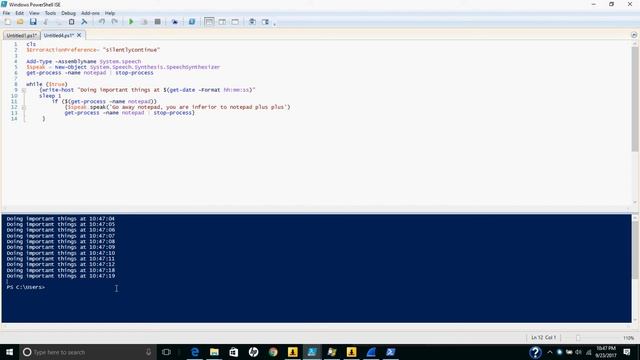Image resolution: width=640 pixels, height=360 pixels.
Task: Click the Cortana microphone icon
Action: click(x=149, y=352)
